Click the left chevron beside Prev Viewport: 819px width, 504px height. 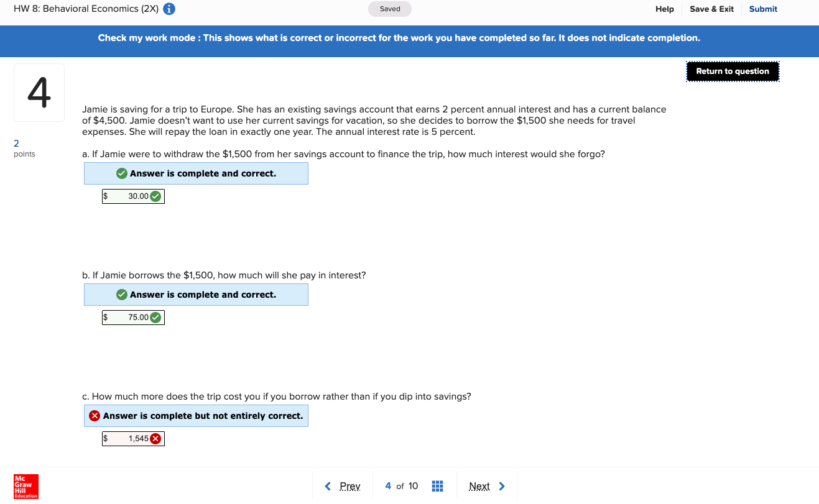(x=328, y=486)
